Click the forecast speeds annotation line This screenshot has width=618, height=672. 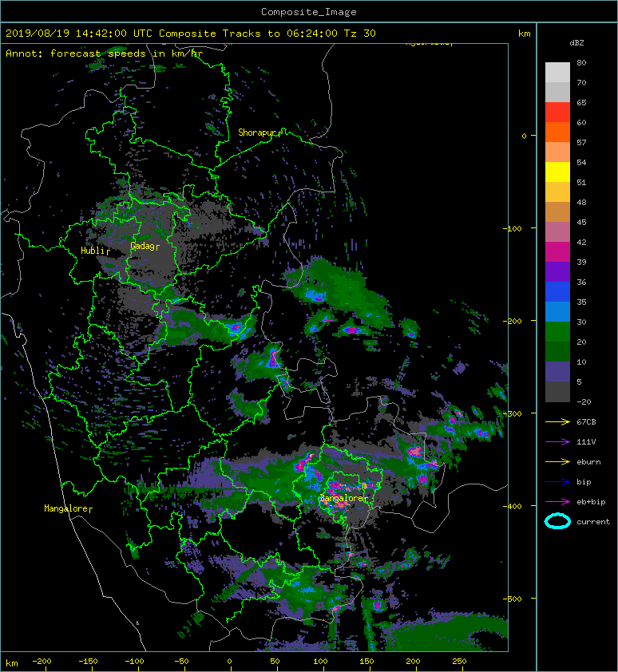(105, 53)
